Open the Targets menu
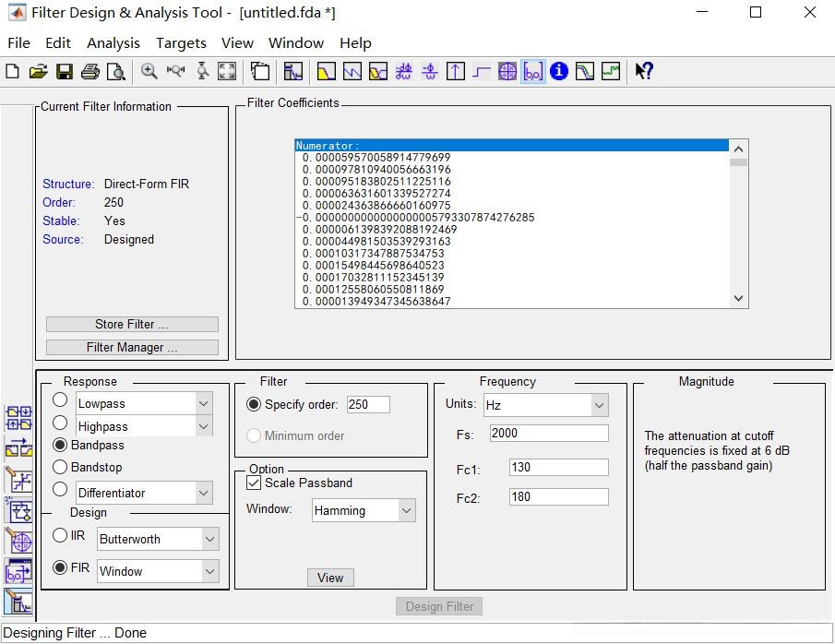835x644 pixels. point(181,43)
